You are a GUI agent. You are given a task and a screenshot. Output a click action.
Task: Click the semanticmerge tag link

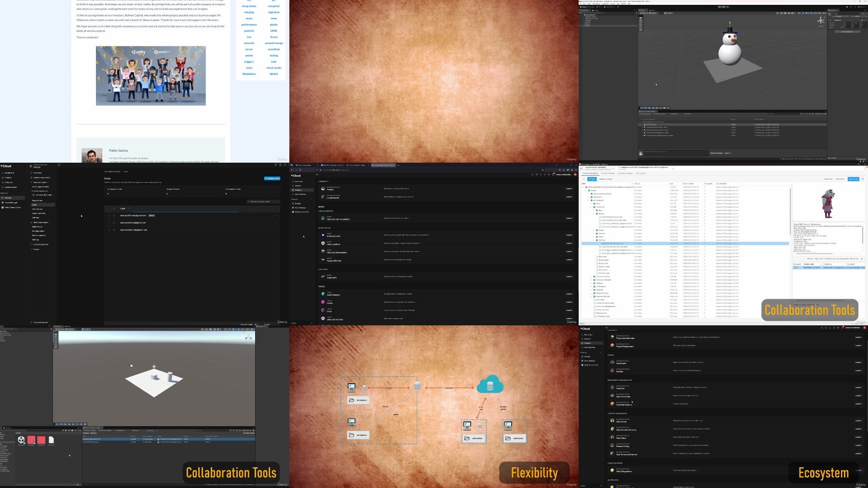(x=274, y=43)
